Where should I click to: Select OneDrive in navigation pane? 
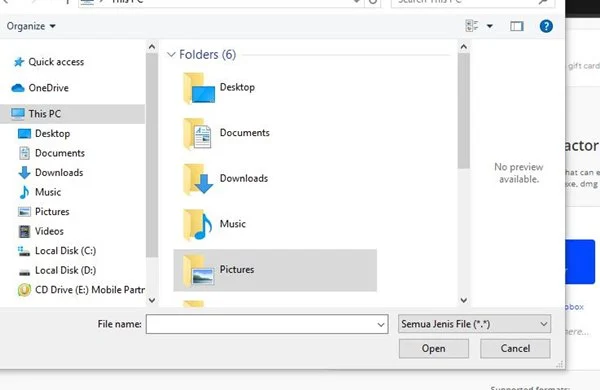[x=49, y=88]
